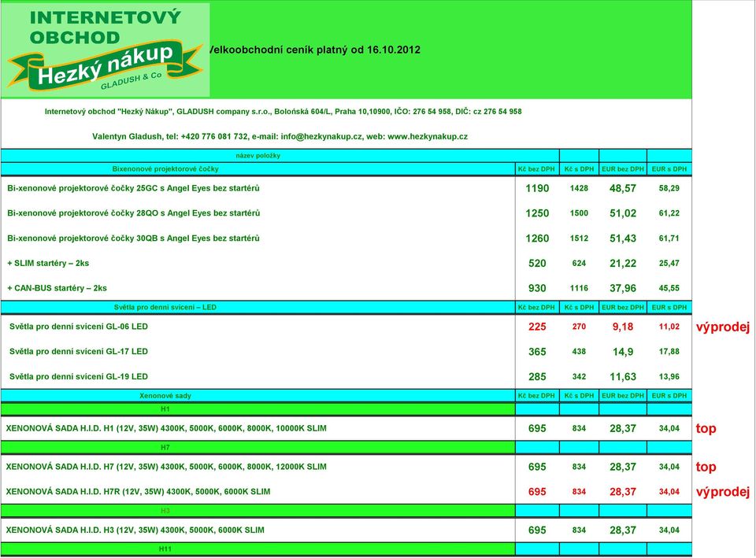
Task: Click 'EUR bez DPH' header in Xenonové sady section
Action: pyautogui.click(x=623, y=396)
